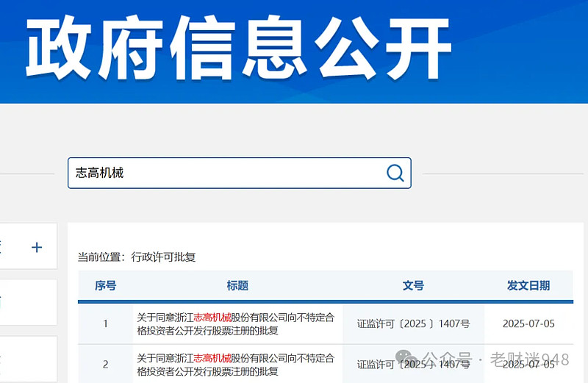
Task: Click the 文号 column header
Action: pyautogui.click(x=413, y=286)
